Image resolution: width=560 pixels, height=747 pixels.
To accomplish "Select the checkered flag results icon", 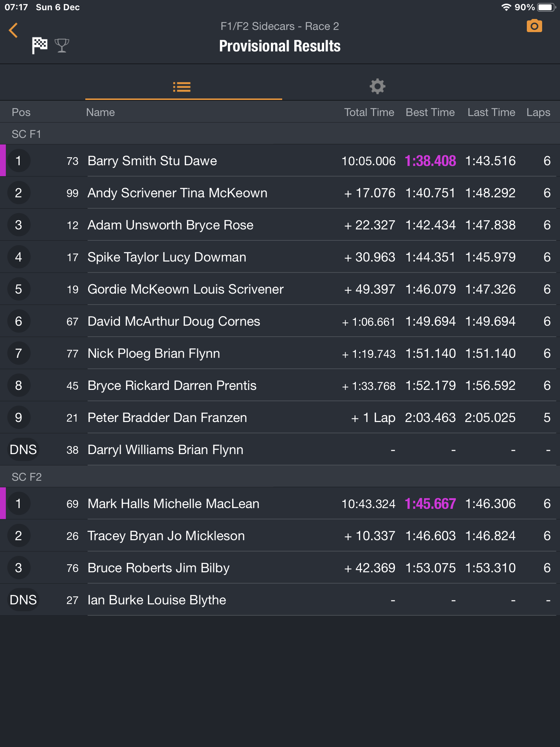I will tap(40, 46).
